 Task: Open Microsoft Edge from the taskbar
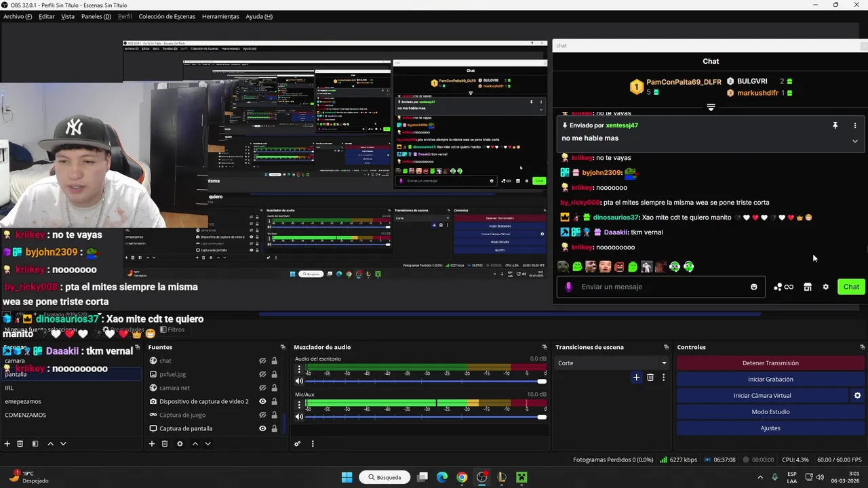tap(442, 477)
